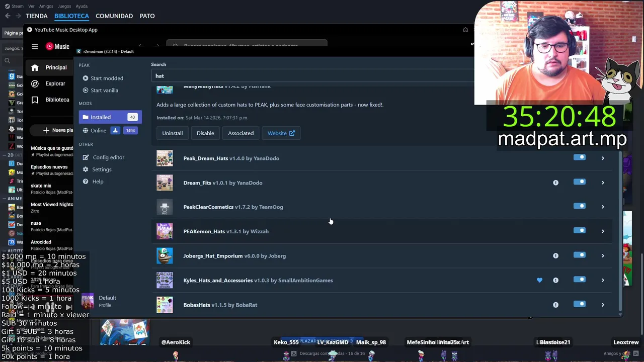Open the Steam Amigos menu
The height and width of the screenshot is (362, 644).
coord(46,6)
